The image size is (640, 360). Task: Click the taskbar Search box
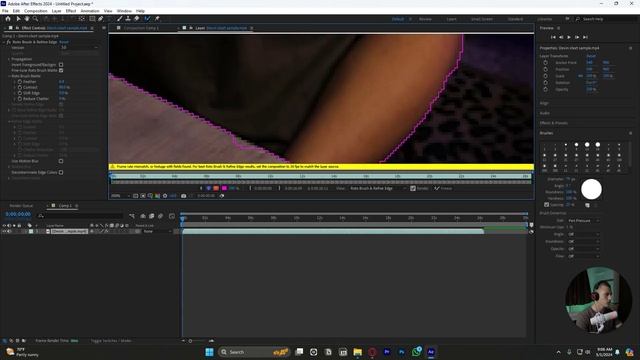coord(254,352)
